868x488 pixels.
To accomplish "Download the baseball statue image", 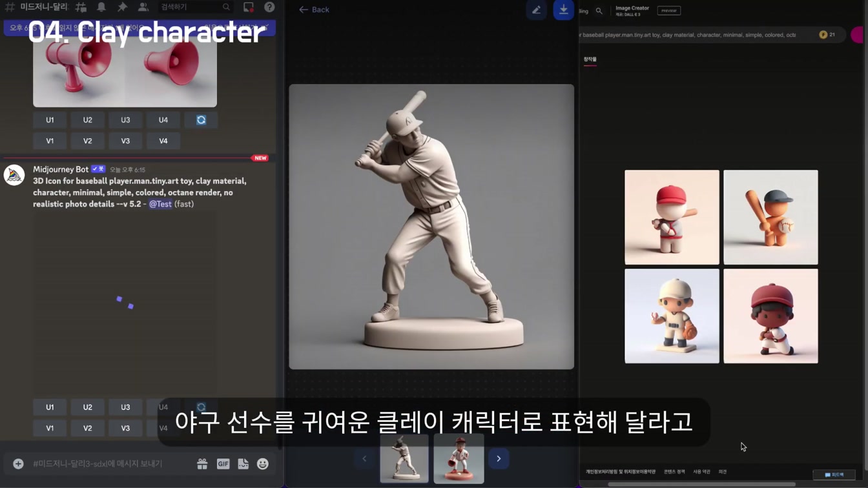I will (x=563, y=10).
